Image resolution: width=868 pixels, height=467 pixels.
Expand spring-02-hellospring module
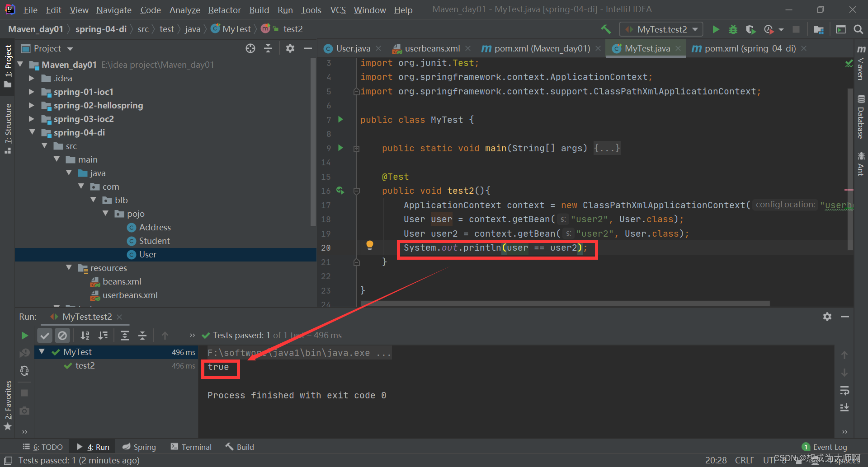(31, 106)
